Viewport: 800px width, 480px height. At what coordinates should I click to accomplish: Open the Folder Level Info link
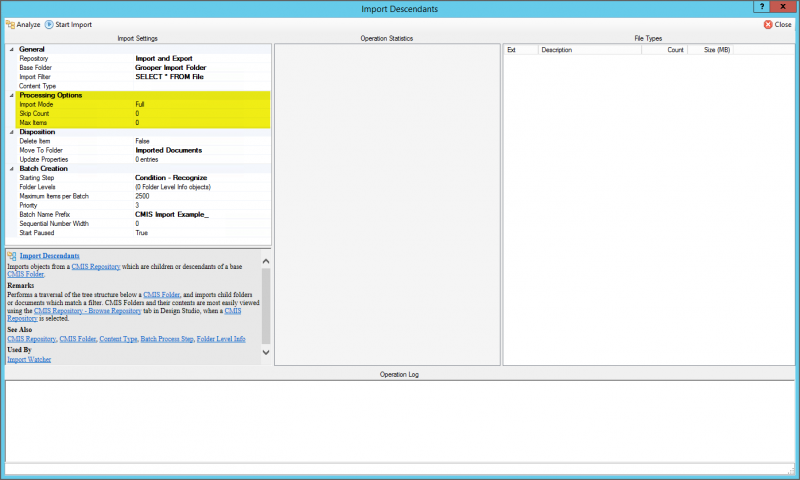221,339
